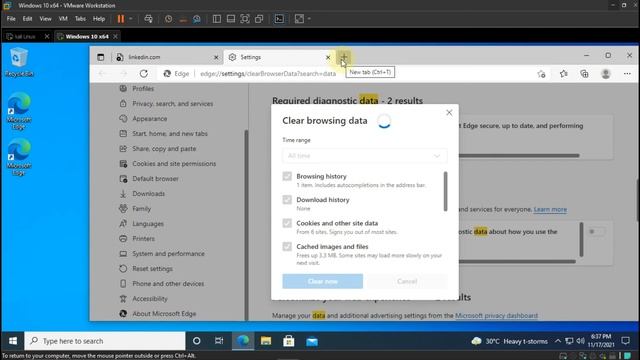Close the Settings browser tab

point(328,57)
